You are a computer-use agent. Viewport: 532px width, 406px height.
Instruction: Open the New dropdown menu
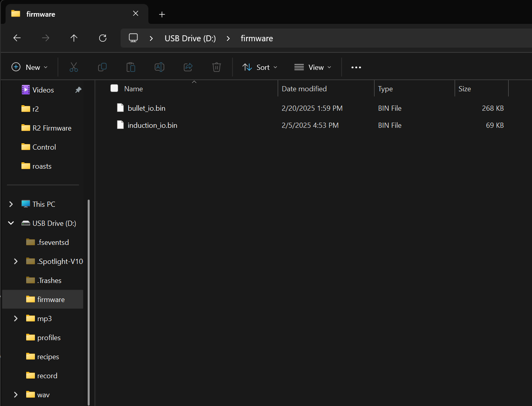(x=30, y=67)
